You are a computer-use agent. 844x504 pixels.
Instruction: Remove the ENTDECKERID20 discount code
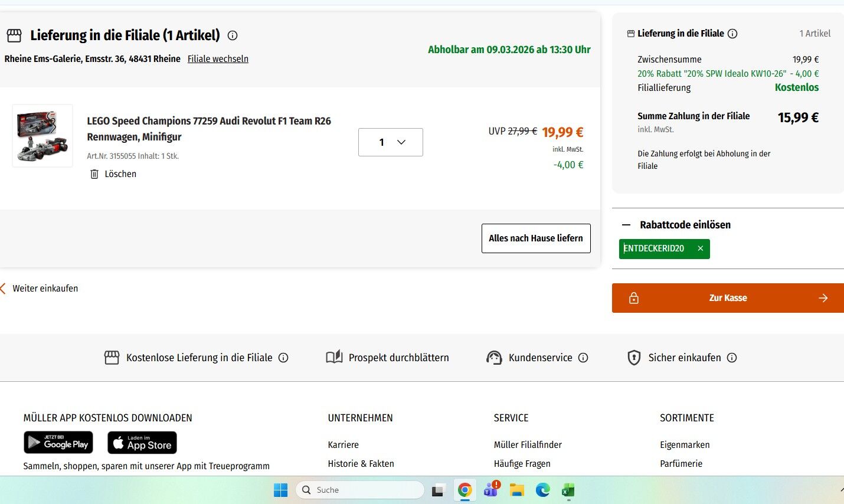click(x=700, y=248)
